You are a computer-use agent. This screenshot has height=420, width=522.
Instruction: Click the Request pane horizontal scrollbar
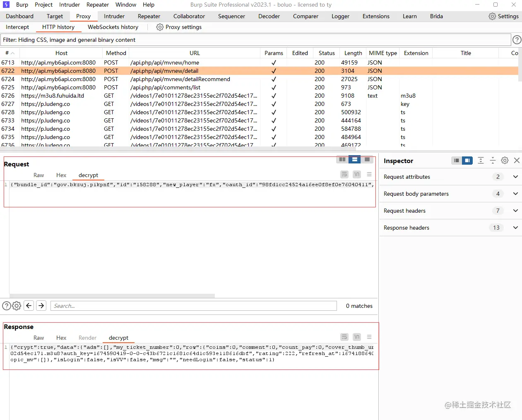click(x=112, y=296)
